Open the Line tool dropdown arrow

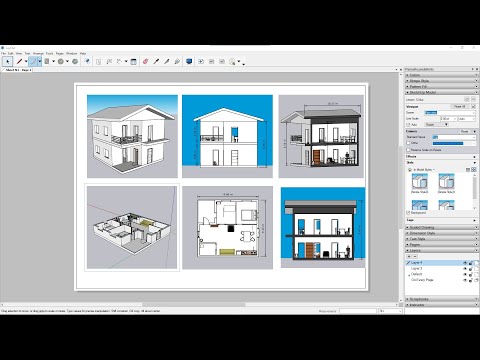[26, 61]
